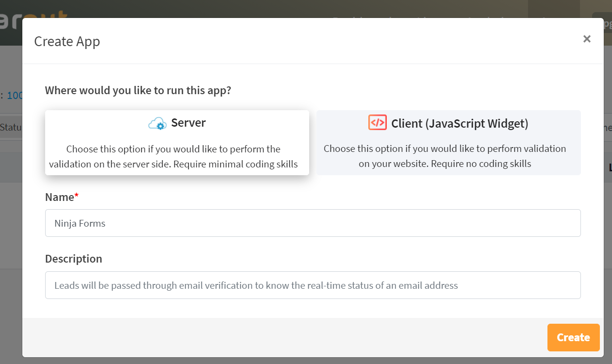Close the Create App dialog

coord(587,39)
